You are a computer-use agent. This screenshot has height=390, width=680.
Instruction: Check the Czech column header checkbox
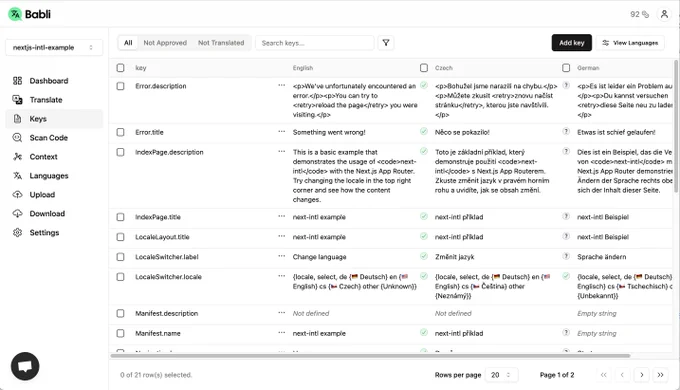coord(424,68)
